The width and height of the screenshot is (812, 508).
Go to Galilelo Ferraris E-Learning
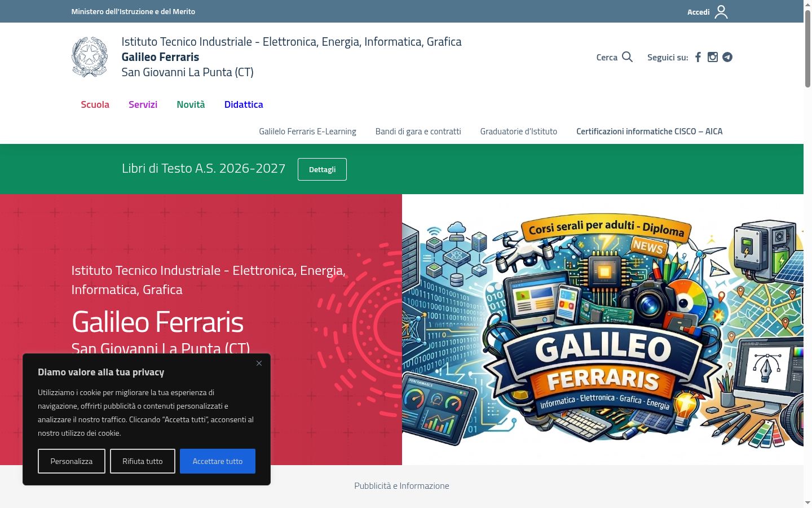307,132
